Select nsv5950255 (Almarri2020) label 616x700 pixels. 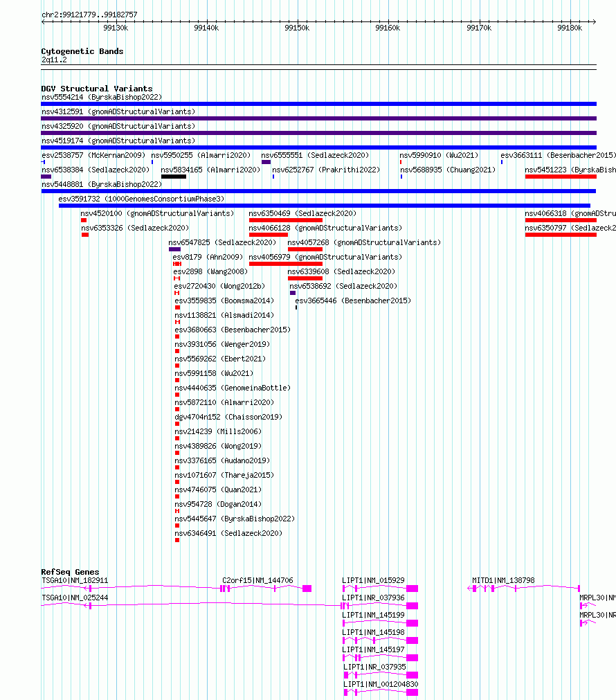pyautogui.click(x=201, y=155)
